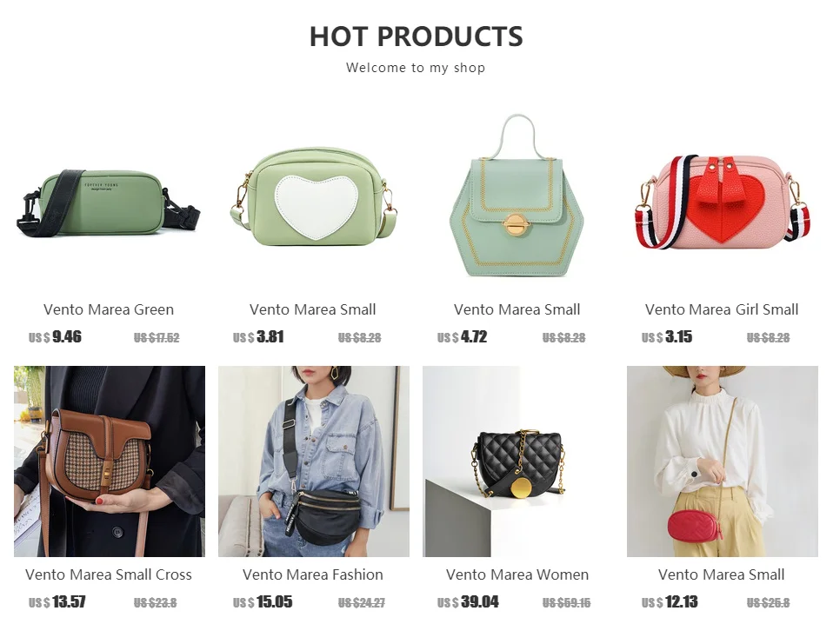This screenshot has width=833, height=644.
Task: Click the US $3.81 price
Action: click(x=259, y=337)
